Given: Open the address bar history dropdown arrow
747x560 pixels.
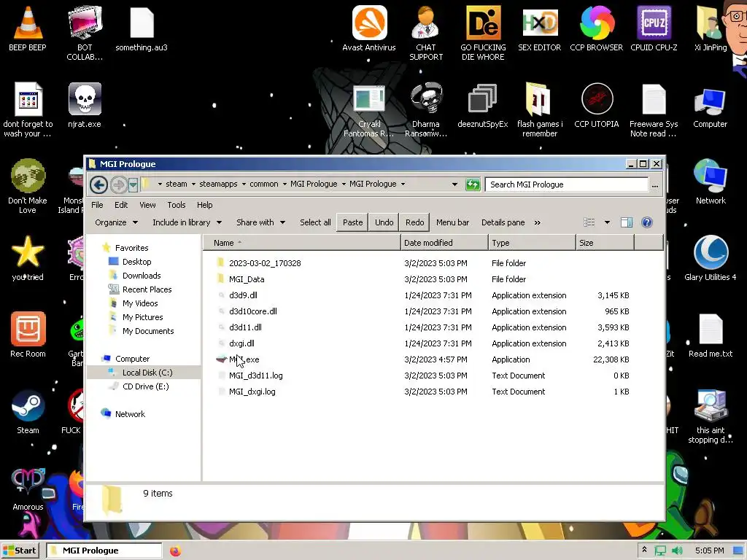Looking at the screenshot, I should (x=454, y=184).
